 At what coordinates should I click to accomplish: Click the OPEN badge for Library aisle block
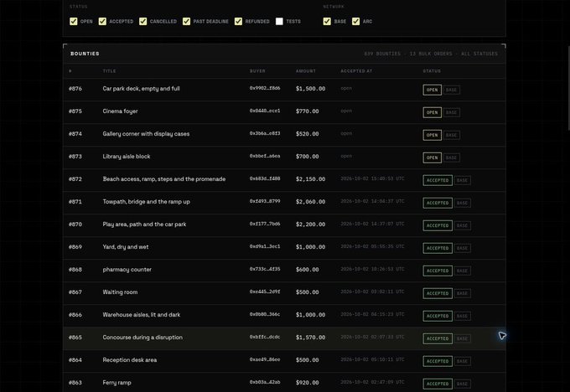433,157
